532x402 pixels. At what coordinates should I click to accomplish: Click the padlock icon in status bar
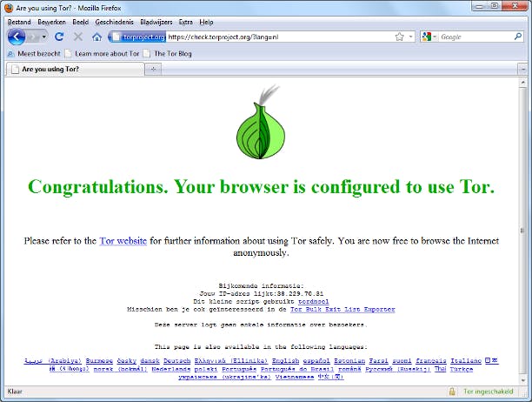pos(452,392)
